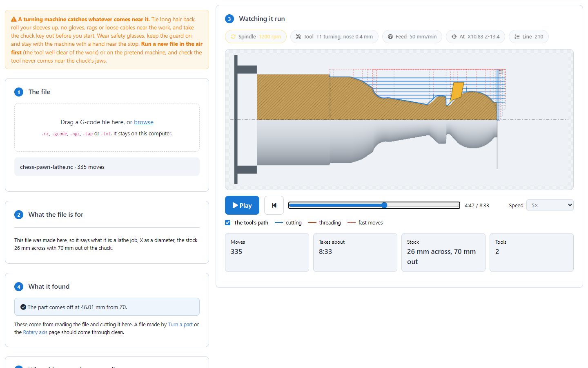The image size is (588, 368).
Task: Open the Rotary axis link
Action: click(x=35, y=332)
